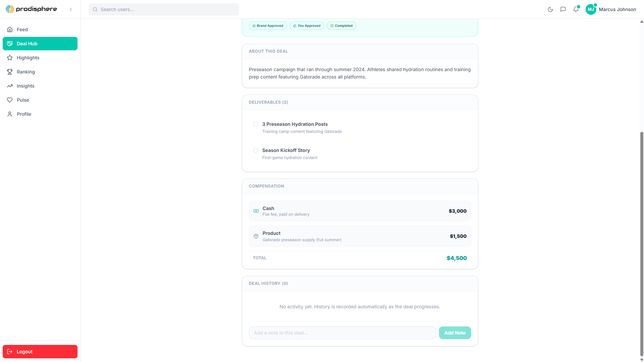The image size is (644, 362).
Task: Go to the Feed page
Action: [22, 30]
